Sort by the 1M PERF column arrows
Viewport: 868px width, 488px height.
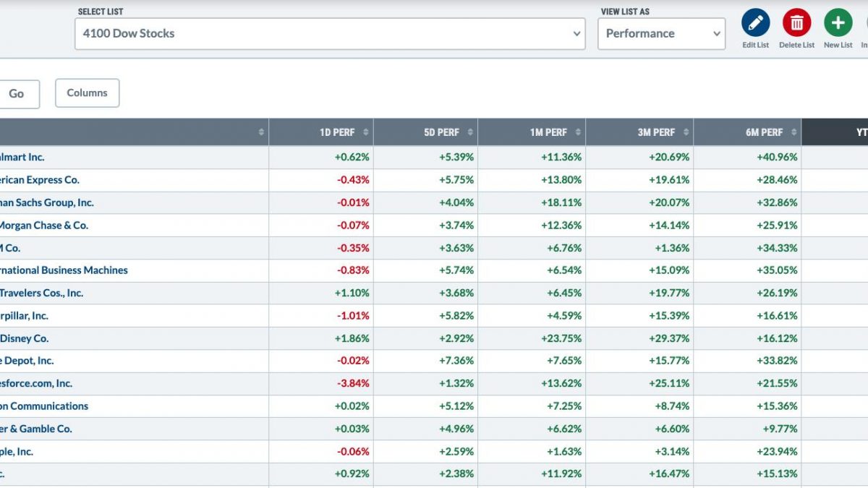point(578,132)
